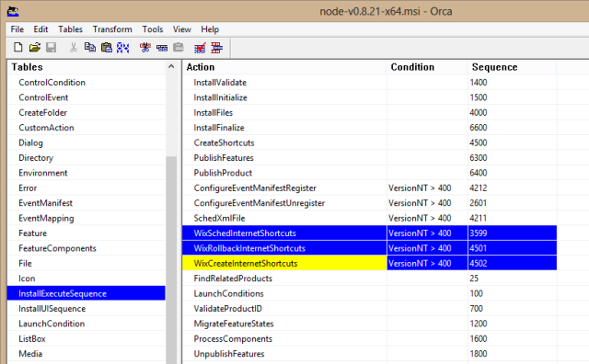Viewport: 589px width, 364px height.
Task: Click the Tables list scrollbar thumb
Action: (x=171, y=259)
